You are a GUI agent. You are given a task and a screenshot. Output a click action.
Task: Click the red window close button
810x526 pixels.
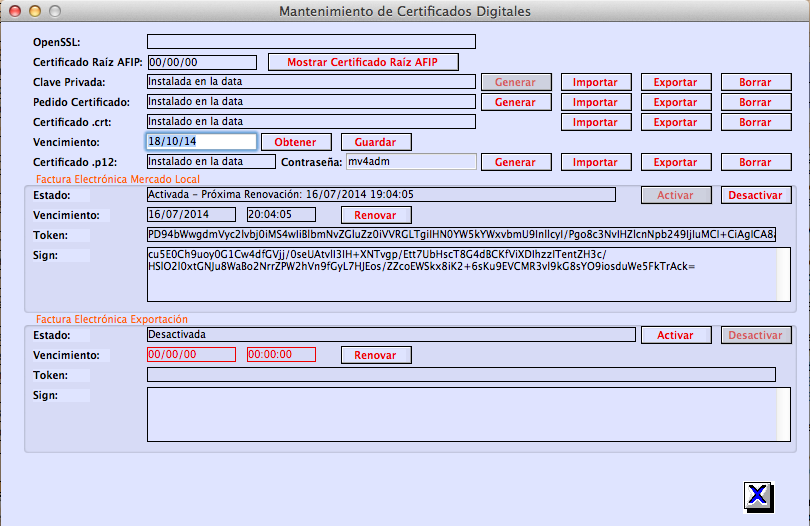click(x=15, y=11)
